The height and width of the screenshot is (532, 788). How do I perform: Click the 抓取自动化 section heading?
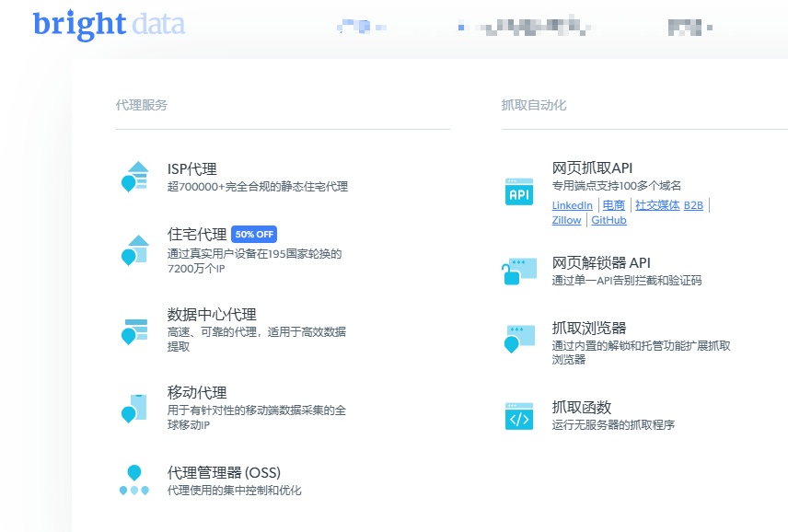(x=534, y=105)
